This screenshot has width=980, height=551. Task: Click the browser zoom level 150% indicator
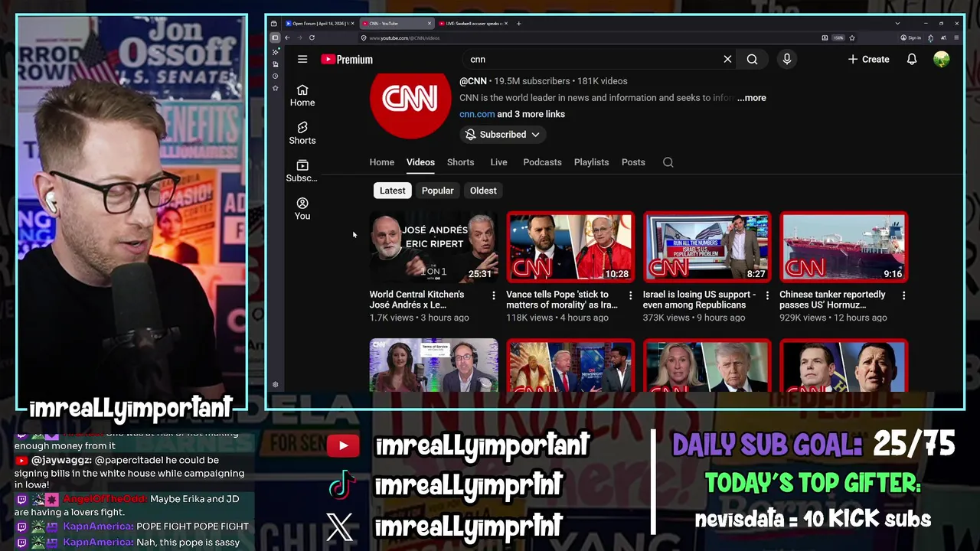(x=838, y=37)
